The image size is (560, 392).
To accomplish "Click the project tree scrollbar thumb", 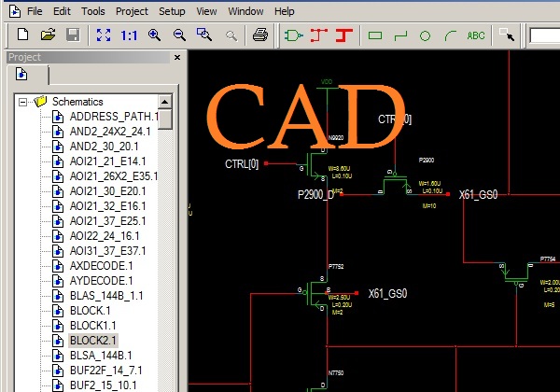I will [x=164, y=119].
